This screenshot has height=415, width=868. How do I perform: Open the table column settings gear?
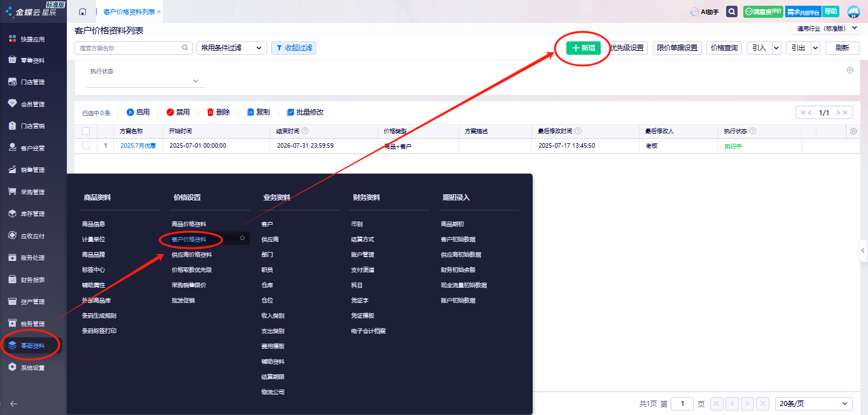(853, 131)
